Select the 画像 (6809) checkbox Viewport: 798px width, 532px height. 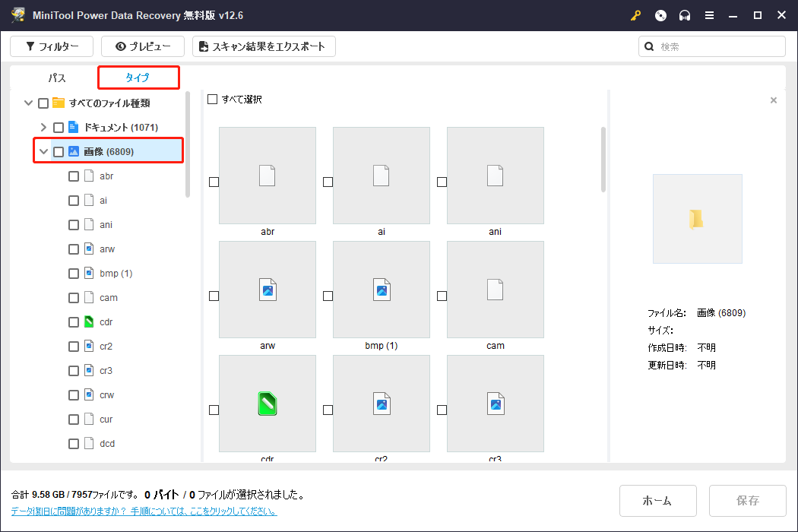(x=58, y=150)
